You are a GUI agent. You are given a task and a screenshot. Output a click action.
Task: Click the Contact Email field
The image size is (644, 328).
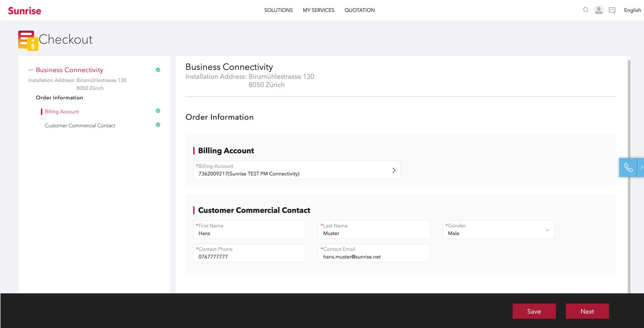pyautogui.click(x=374, y=253)
